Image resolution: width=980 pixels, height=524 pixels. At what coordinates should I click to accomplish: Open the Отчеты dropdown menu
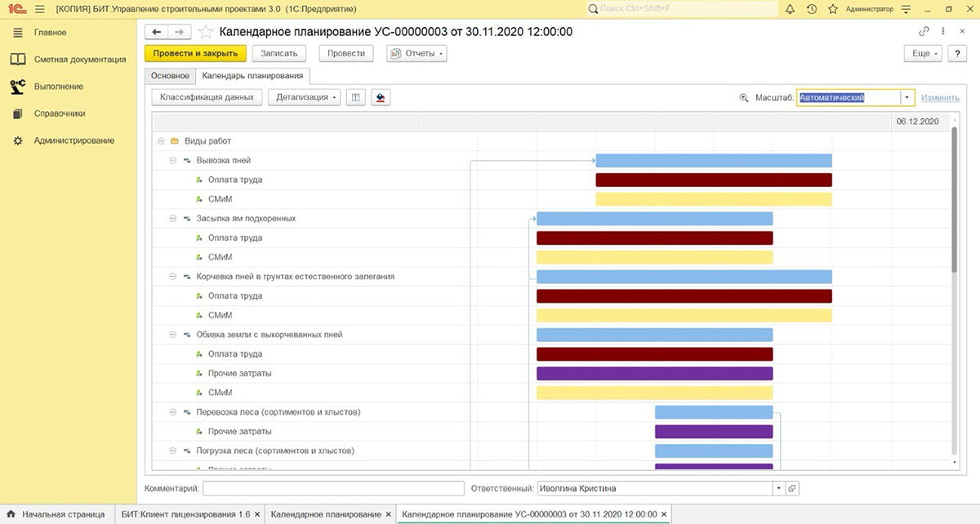(416, 53)
